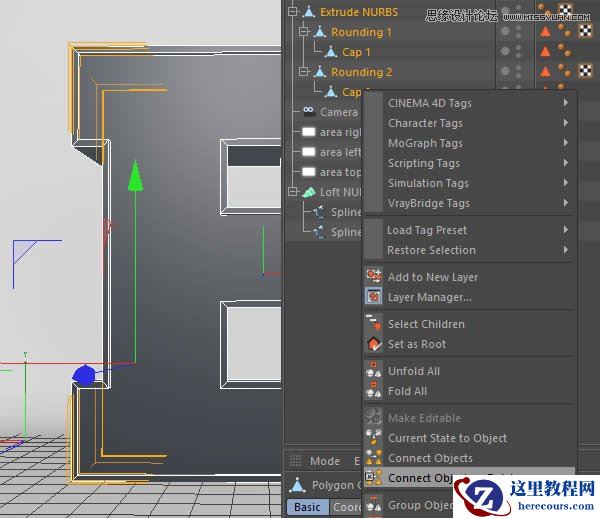Click the green Y-axis arrow handle
The height and width of the screenshot is (518, 600).
tap(135, 175)
